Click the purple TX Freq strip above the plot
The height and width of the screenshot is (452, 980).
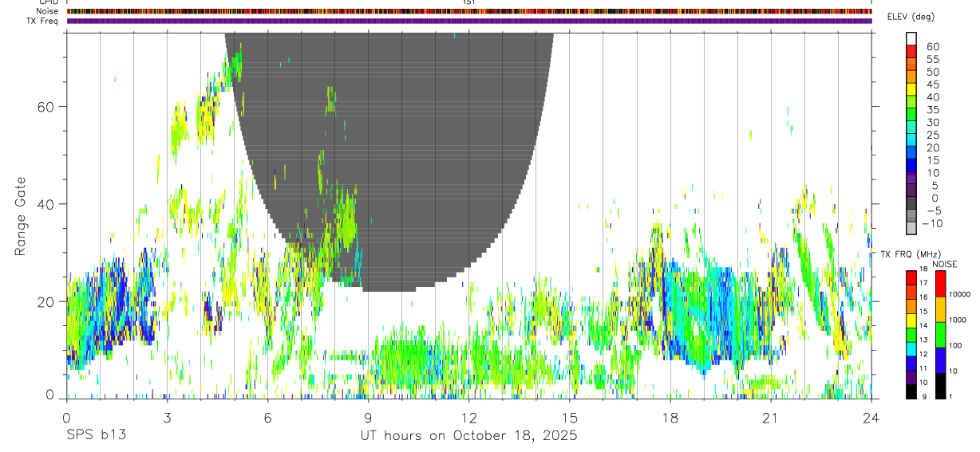coord(469,21)
